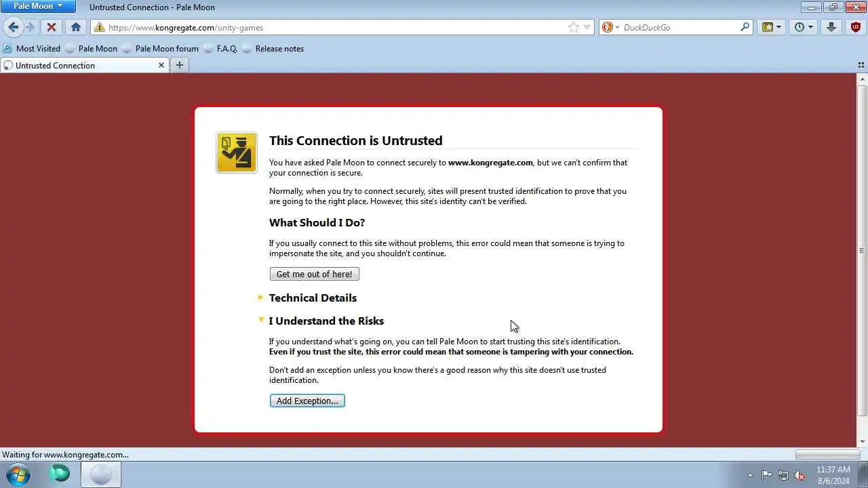Image resolution: width=868 pixels, height=488 pixels.
Task: Open the History clock button
Action: pos(800,27)
